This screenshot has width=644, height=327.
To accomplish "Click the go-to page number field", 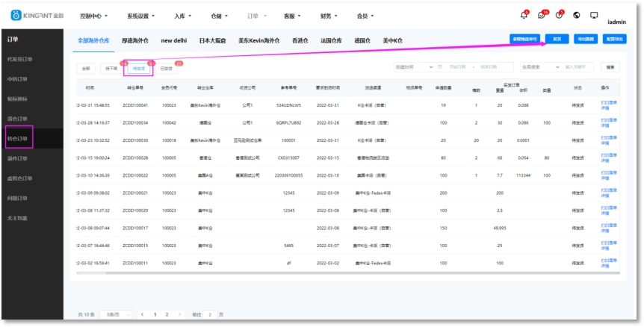I will 210,315.
